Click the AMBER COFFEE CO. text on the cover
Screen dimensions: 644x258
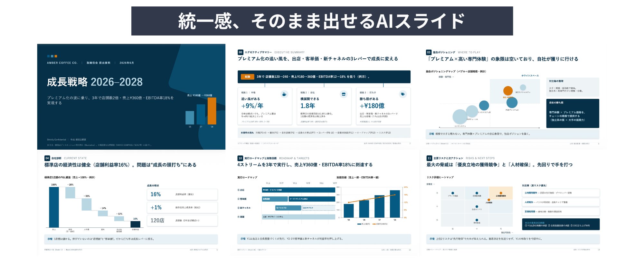62,63
